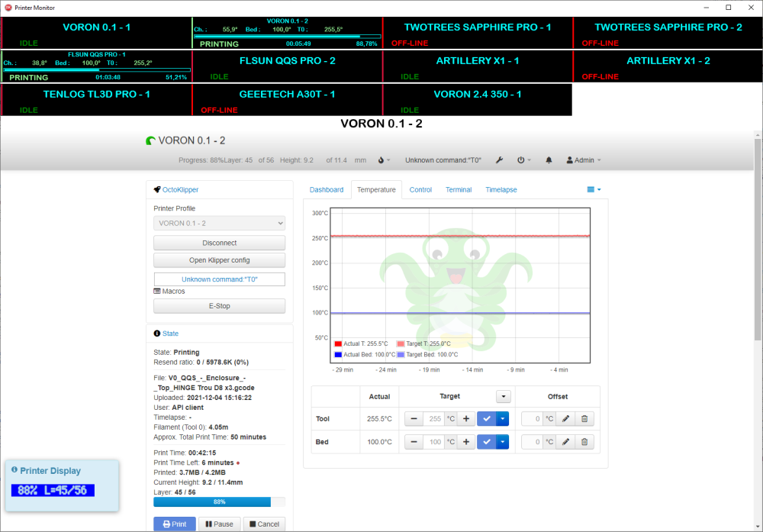
Task: Toggle Actual Bed blue legend swatch
Action: [x=338, y=355]
